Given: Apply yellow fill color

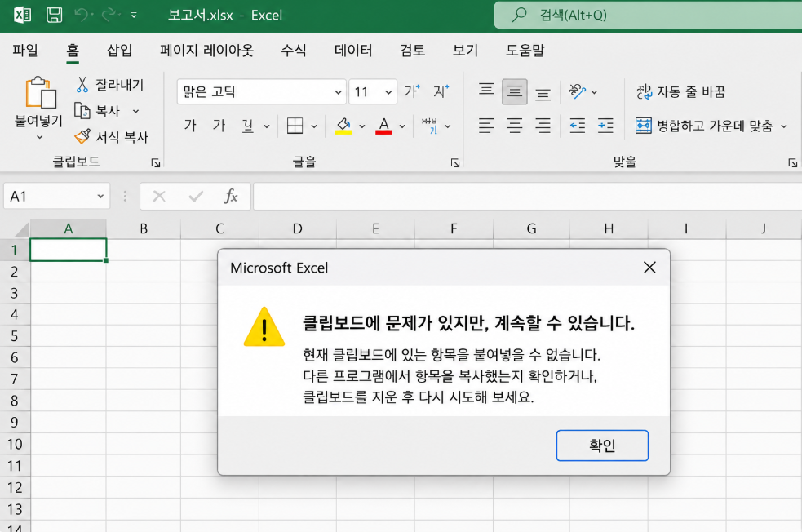Looking at the screenshot, I should [x=343, y=126].
